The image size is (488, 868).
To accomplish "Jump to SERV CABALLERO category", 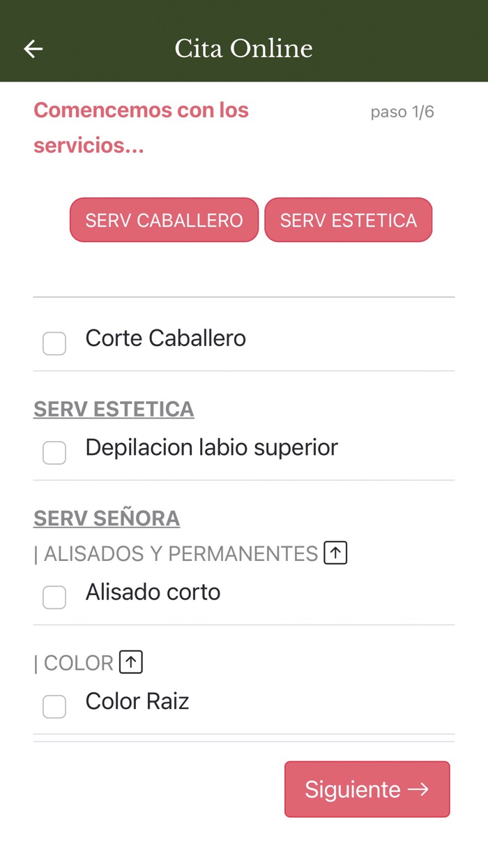I will click(x=164, y=220).
